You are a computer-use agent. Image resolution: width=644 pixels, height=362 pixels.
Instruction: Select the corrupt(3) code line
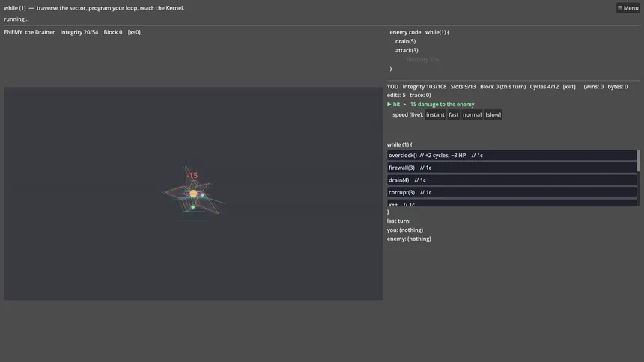coord(511,192)
